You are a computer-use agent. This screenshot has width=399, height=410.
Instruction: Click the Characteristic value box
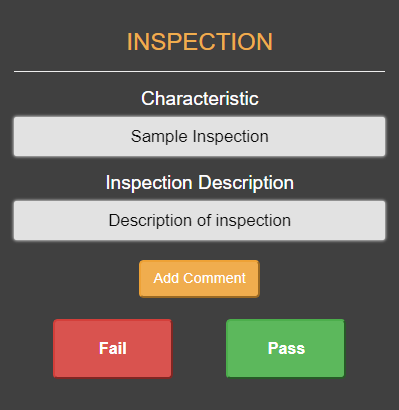tap(199, 136)
